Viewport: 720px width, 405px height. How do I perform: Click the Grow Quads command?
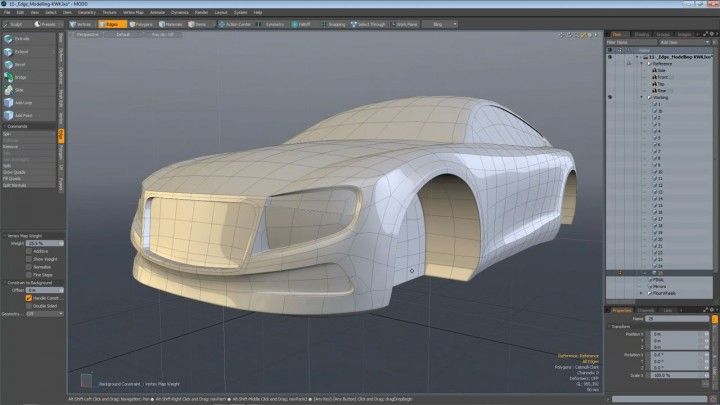pos(16,172)
